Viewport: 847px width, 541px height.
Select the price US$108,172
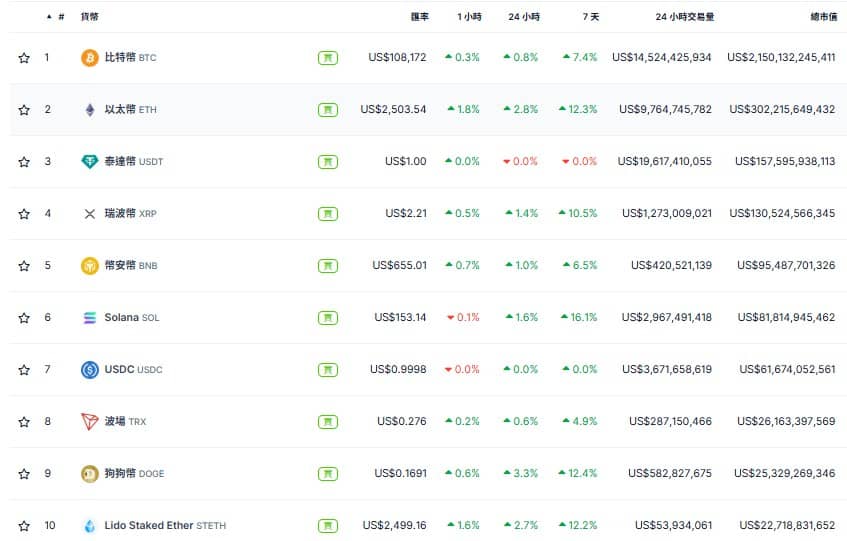tap(397, 57)
